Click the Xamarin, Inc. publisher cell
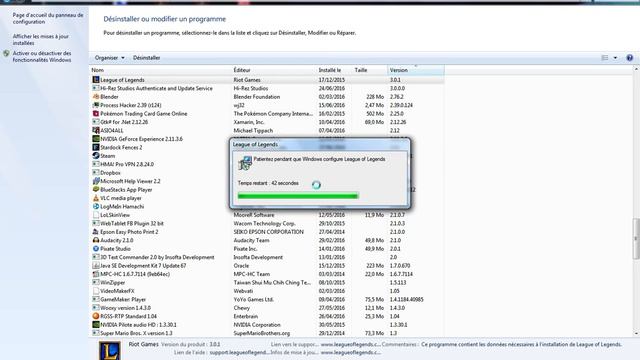The width and height of the screenshot is (640, 360). (249, 122)
